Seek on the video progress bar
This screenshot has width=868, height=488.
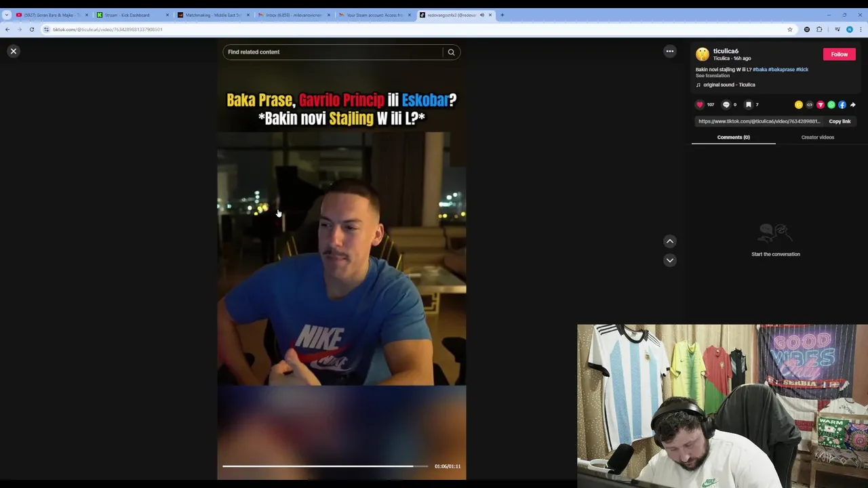(x=325, y=466)
